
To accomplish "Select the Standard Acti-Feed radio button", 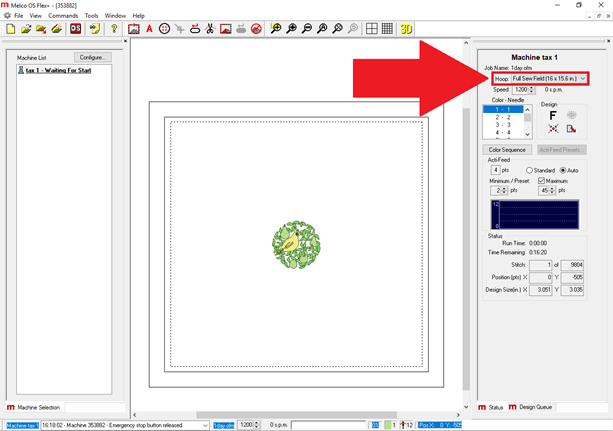I will coord(530,170).
